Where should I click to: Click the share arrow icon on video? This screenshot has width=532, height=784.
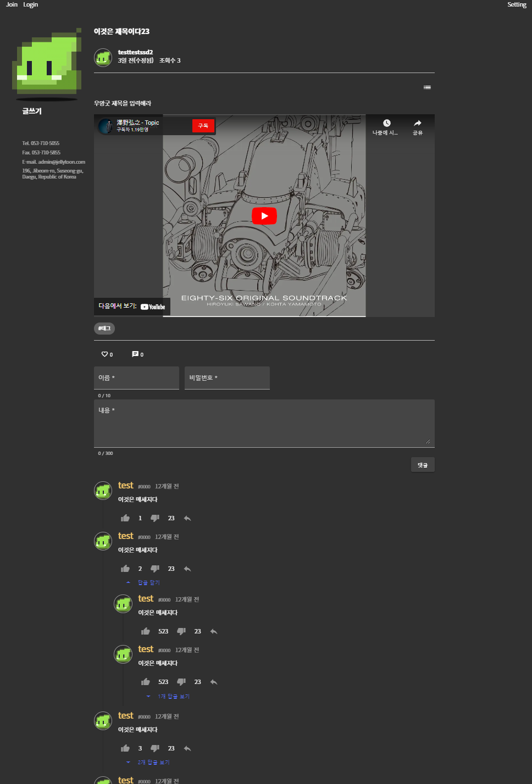coord(418,123)
